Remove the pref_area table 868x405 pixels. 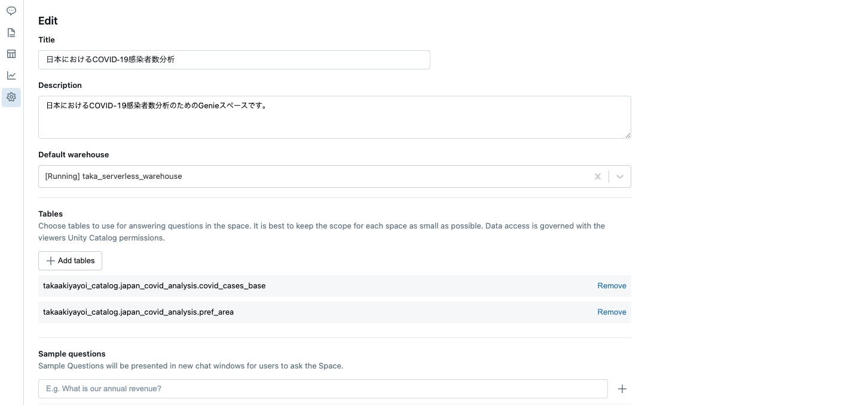[x=612, y=312]
